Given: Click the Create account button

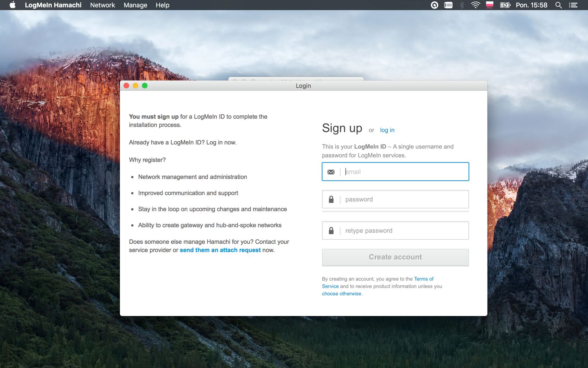Looking at the screenshot, I should tap(396, 257).
